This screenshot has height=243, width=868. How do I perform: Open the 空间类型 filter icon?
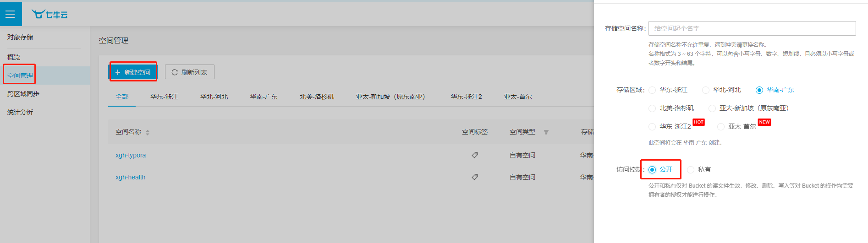tap(546, 132)
